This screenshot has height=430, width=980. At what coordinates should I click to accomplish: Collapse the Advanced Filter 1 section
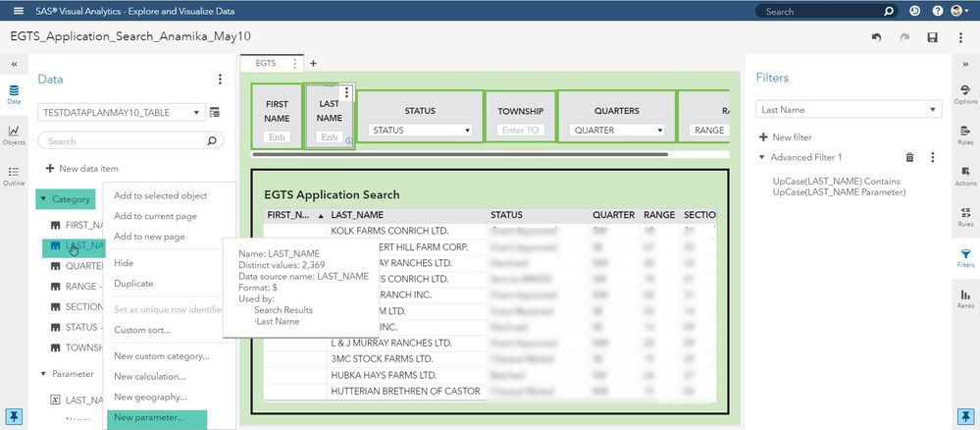(x=762, y=157)
